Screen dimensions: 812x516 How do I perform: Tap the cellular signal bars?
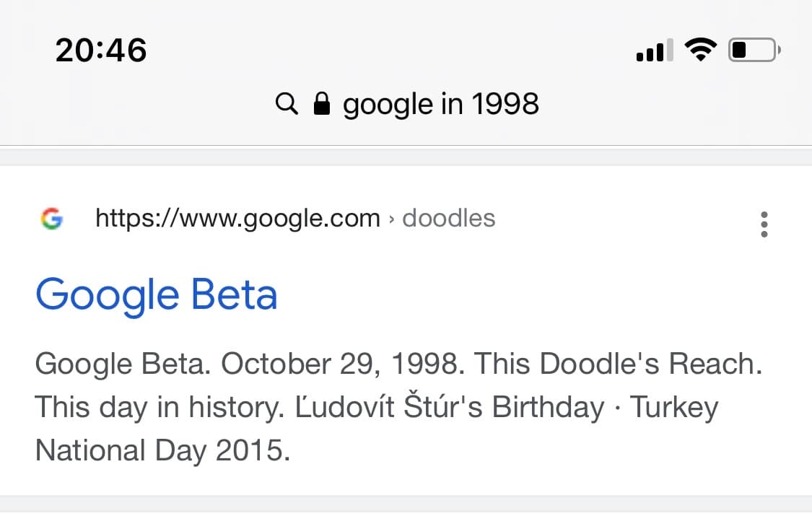click(x=654, y=51)
